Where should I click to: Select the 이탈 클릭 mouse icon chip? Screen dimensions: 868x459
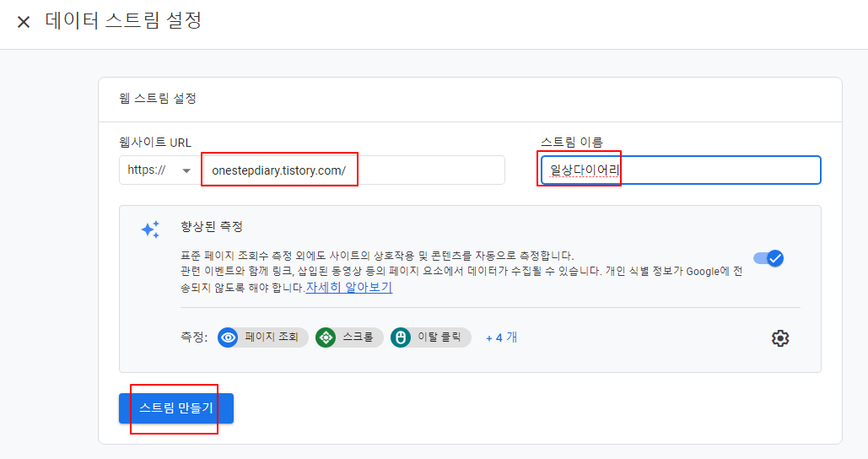pyautogui.click(x=430, y=337)
